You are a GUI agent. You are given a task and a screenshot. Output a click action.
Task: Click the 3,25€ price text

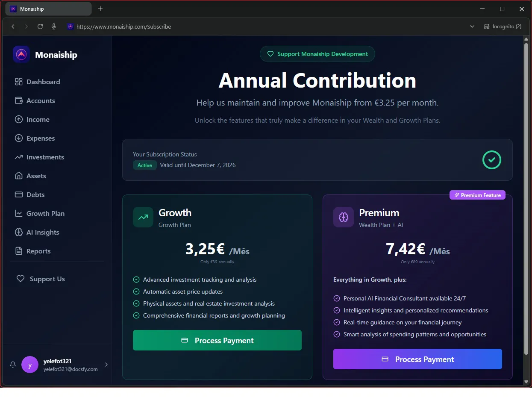pos(205,249)
